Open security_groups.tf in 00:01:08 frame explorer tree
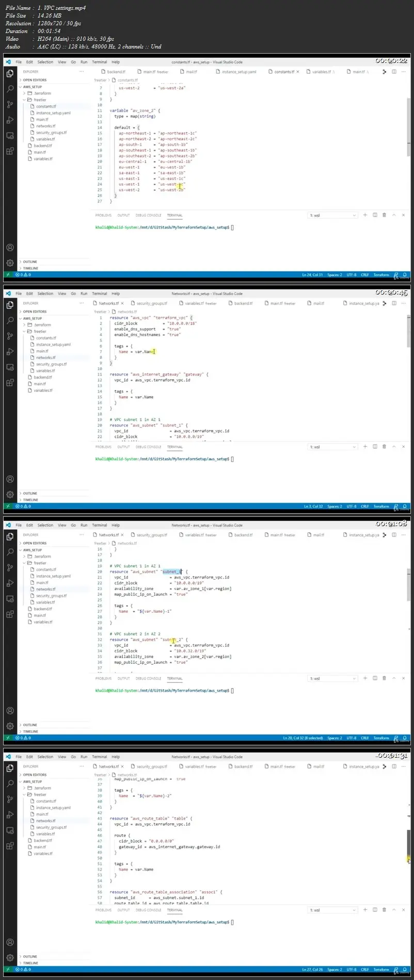The width and height of the screenshot is (414, 980). click(x=51, y=596)
